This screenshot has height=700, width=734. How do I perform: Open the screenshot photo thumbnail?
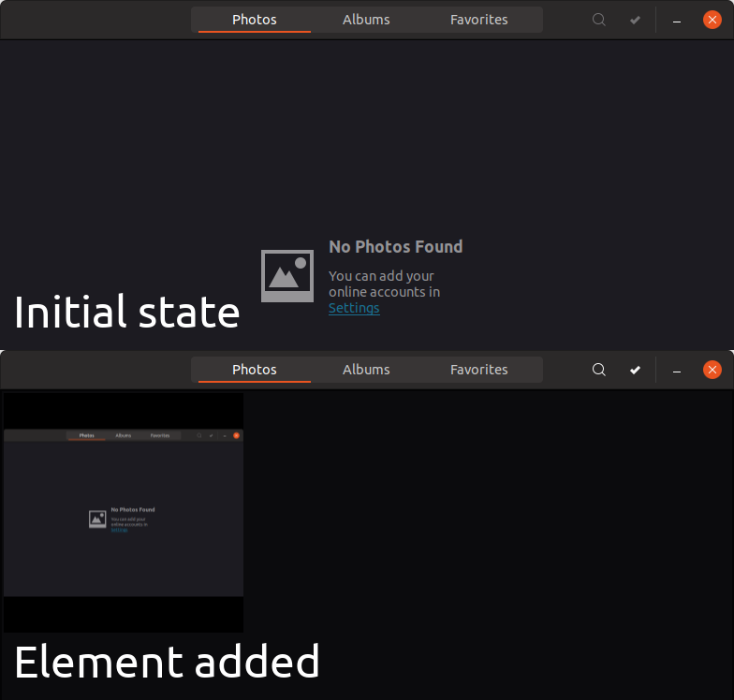point(124,513)
